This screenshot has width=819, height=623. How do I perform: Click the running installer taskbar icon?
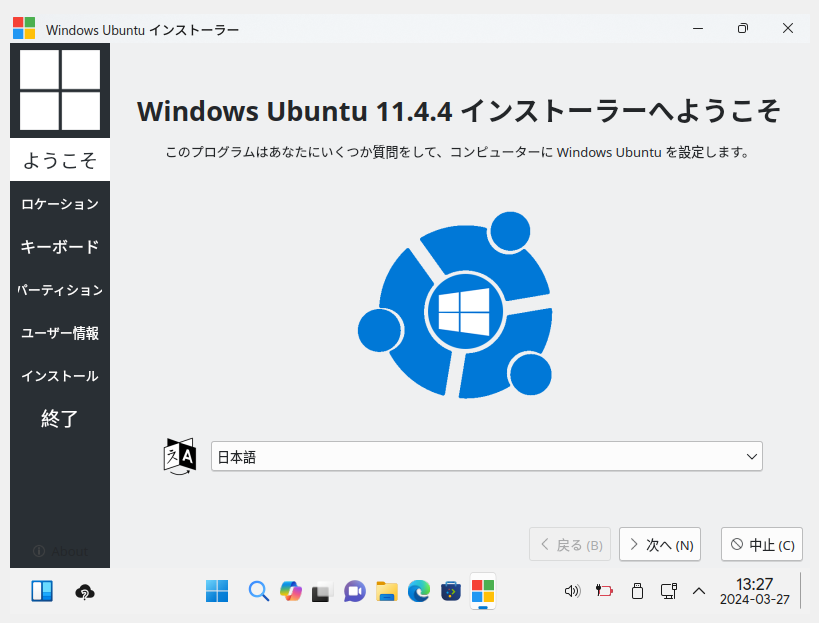483,591
